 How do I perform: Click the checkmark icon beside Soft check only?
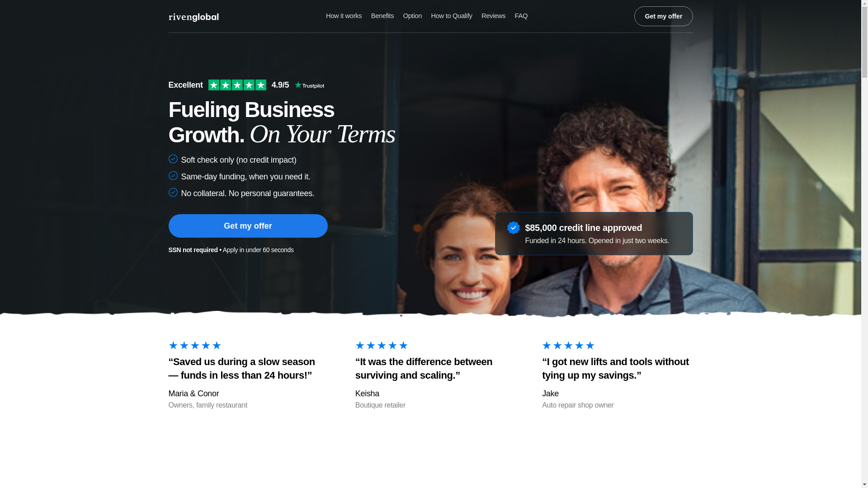(173, 159)
